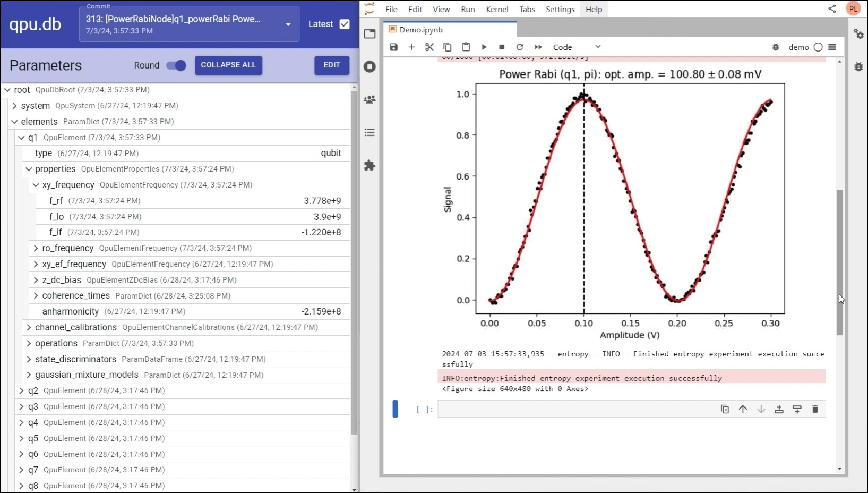The width and height of the screenshot is (868, 493).
Task: Open the collaboration people sidebar icon
Action: (x=370, y=100)
